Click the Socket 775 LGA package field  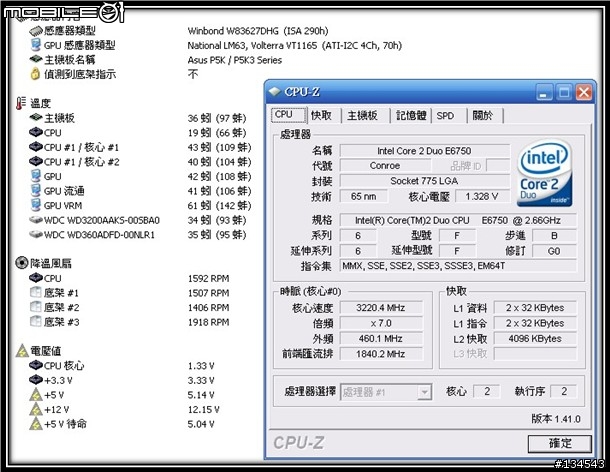pyautogui.click(x=424, y=181)
